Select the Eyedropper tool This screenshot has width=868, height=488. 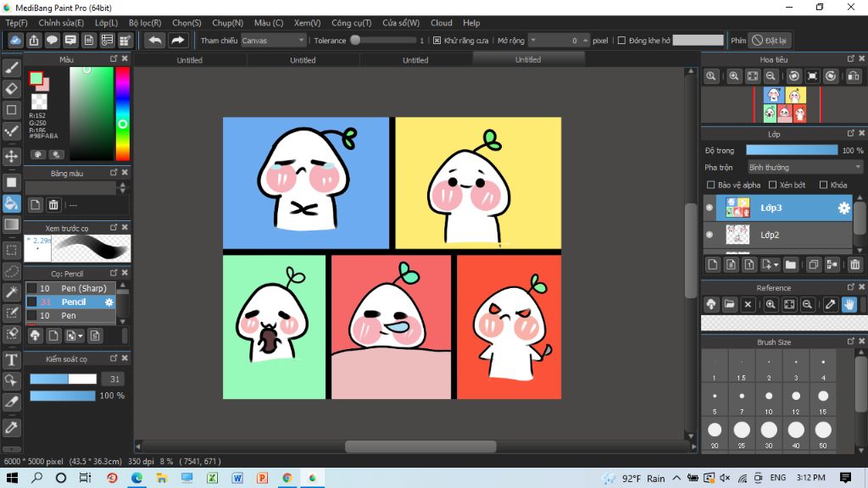point(12,427)
